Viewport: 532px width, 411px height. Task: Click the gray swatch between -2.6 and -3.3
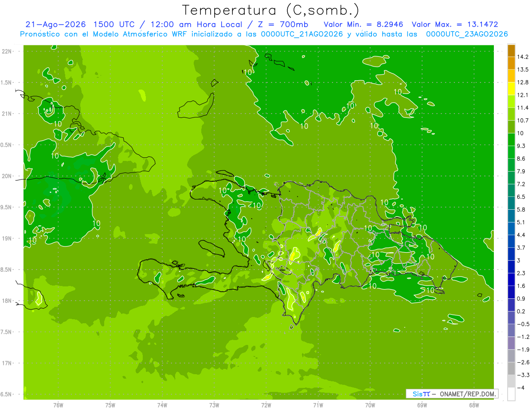pos(511,368)
